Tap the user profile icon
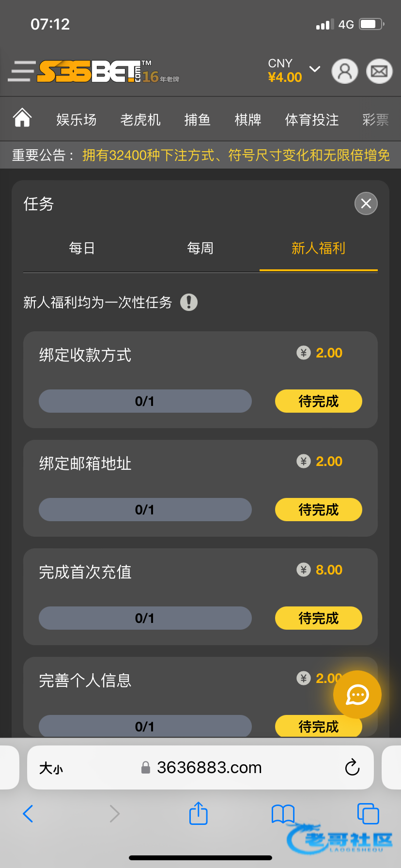The height and width of the screenshot is (868, 401). [x=344, y=72]
